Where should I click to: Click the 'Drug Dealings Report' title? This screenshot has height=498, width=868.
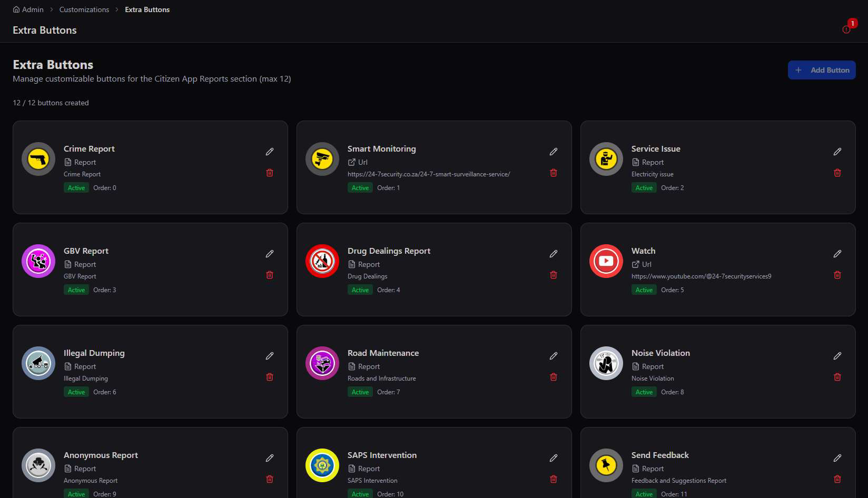(x=389, y=251)
